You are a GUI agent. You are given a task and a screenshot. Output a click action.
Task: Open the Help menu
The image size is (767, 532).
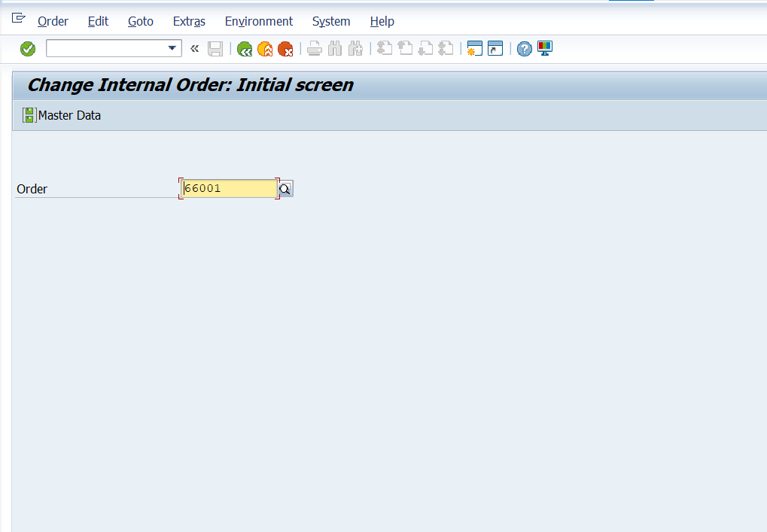tap(382, 22)
